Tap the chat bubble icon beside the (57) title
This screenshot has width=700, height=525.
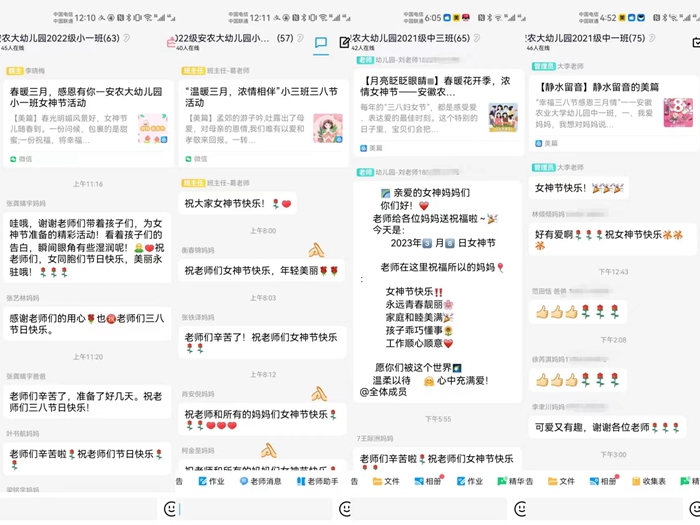tap(321, 43)
